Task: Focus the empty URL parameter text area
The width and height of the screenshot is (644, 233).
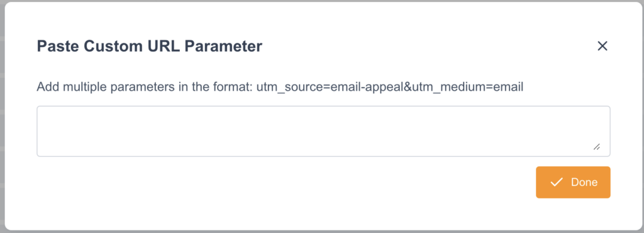Action: tap(323, 131)
